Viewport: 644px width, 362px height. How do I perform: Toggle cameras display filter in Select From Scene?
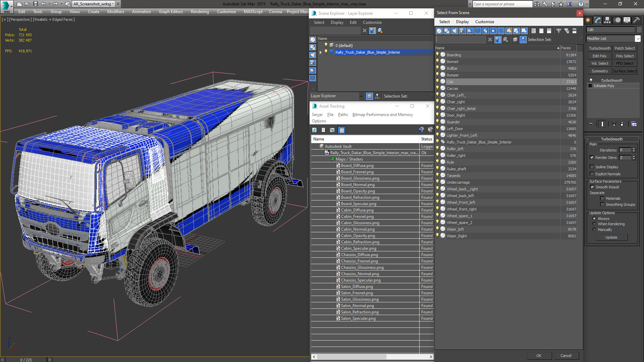coord(462,31)
